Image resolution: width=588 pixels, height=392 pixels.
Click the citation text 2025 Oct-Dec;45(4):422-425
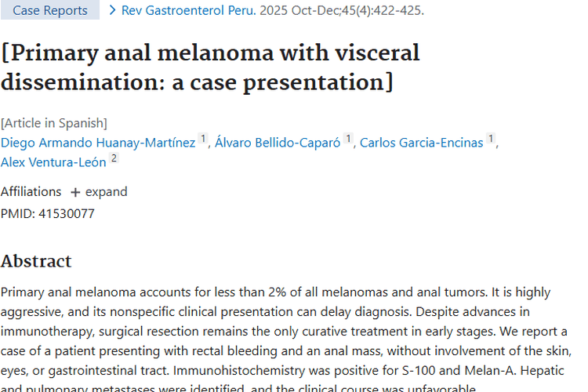tap(339, 11)
